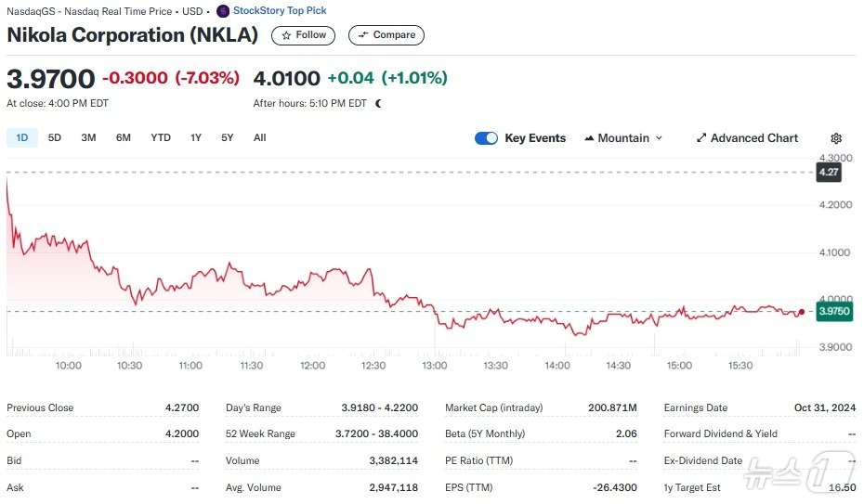Click the mountain chart type icon
The width and height of the screenshot is (864, 504).
pyautogui.click(x=589, y=138)
